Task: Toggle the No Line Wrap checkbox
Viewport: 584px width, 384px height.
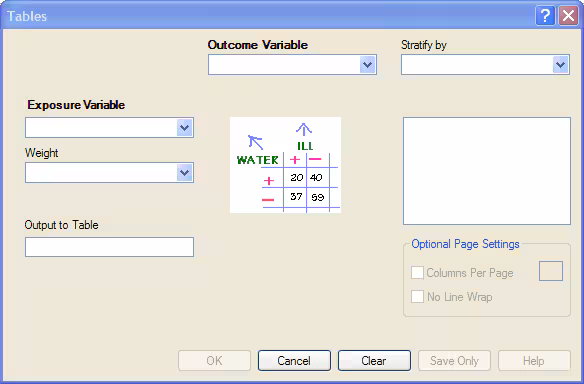Action: [417, 297]
